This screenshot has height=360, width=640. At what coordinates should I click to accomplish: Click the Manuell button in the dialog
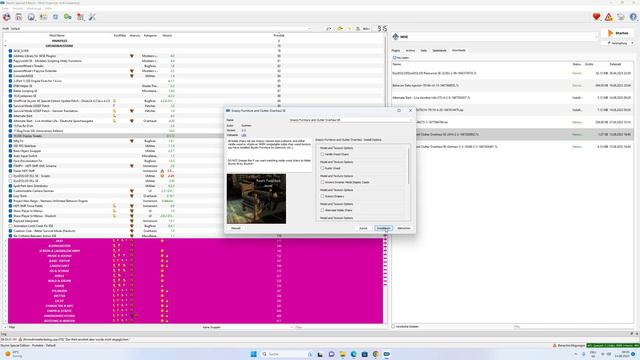coord(236,228)
